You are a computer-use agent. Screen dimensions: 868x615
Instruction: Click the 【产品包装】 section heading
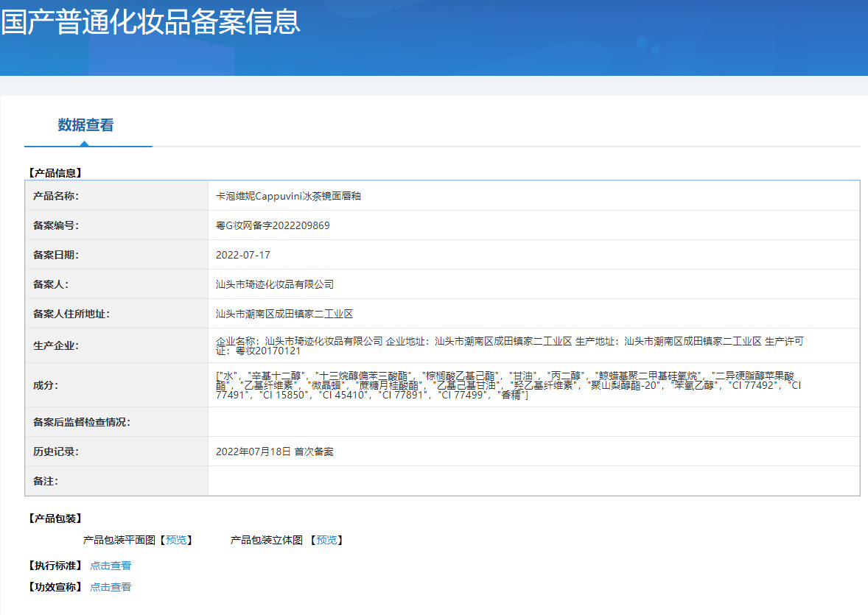point(55,519)
